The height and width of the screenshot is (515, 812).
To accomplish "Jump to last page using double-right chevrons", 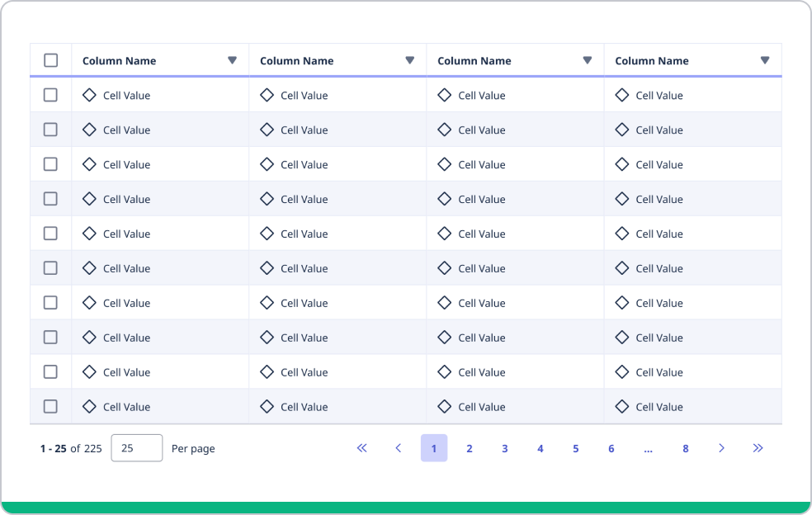I will 758,448.
